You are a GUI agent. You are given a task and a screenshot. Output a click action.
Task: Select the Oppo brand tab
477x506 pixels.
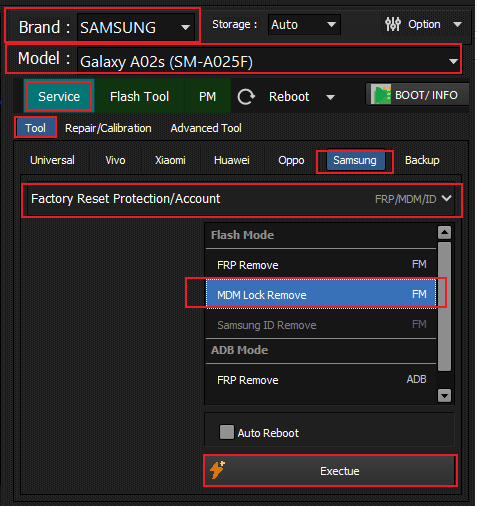291,160
